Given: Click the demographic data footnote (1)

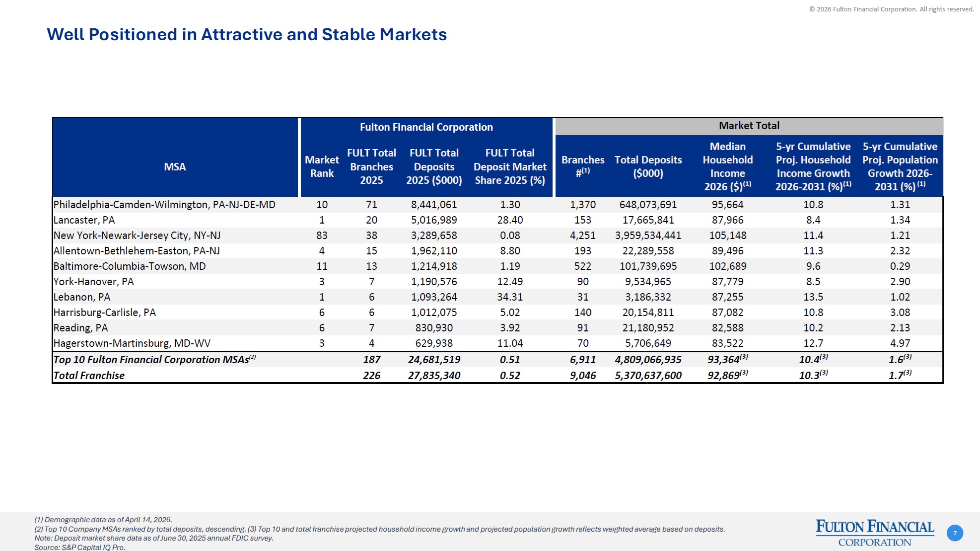Looking at the screenshot, I should click(103, 520).
